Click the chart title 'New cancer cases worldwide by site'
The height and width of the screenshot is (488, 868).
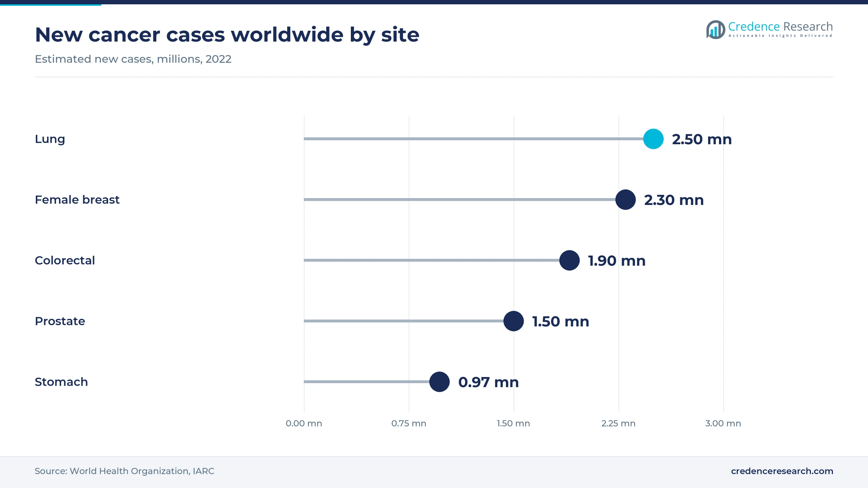(x=227, y=35)
